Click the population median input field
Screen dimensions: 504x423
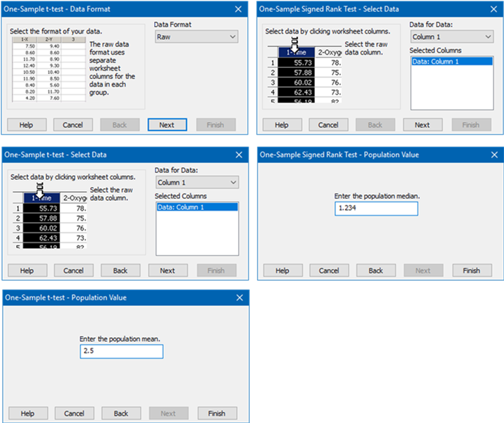377,209
